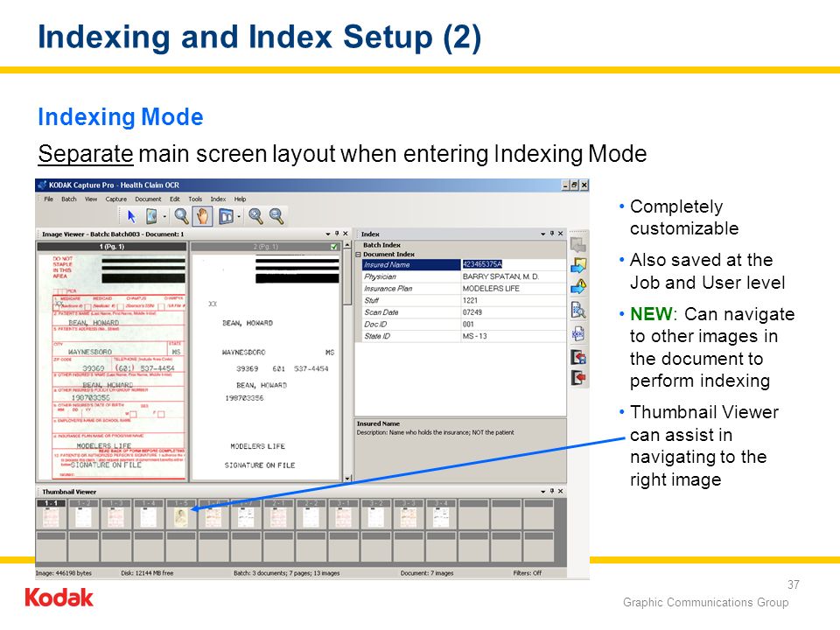Click the Filters: Off status entry
840x630 pixels.
[527, 573]
